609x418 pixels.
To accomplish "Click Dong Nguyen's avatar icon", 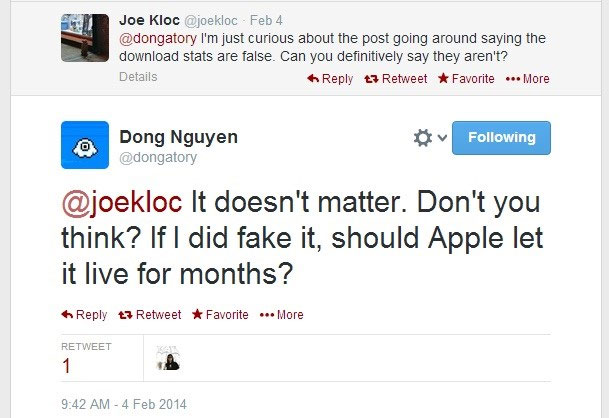I will [85, 146].
